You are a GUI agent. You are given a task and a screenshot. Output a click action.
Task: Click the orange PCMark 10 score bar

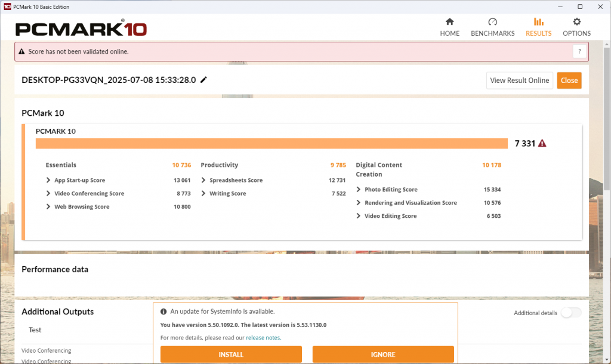pos(271,143)
